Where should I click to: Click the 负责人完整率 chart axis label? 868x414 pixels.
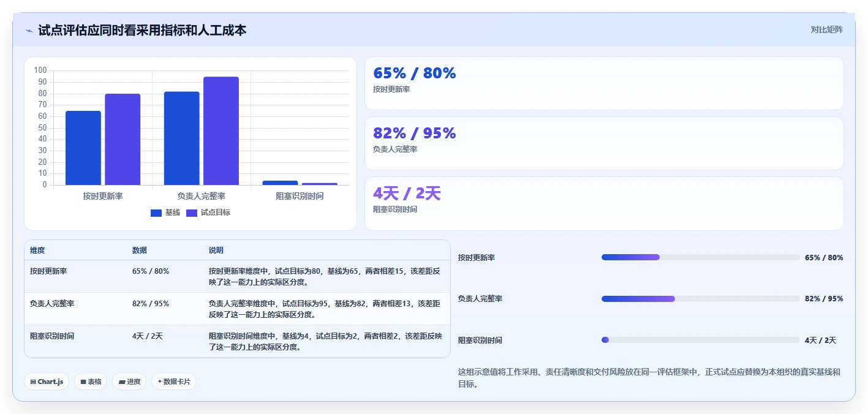pyautogui.click(x=202, y=196)
